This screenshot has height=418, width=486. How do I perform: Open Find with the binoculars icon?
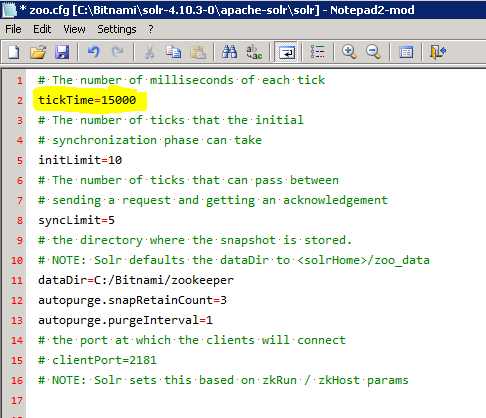(x=229, y=52)
